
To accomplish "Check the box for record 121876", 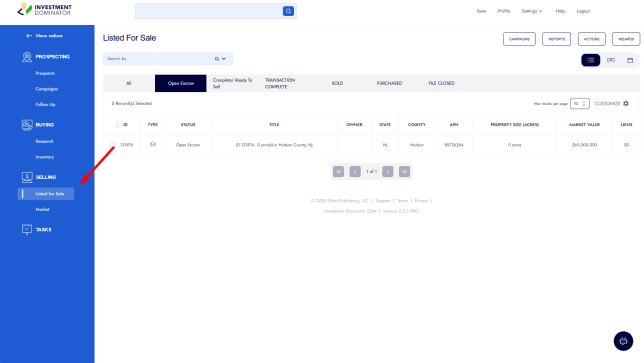I will [113, 145].
